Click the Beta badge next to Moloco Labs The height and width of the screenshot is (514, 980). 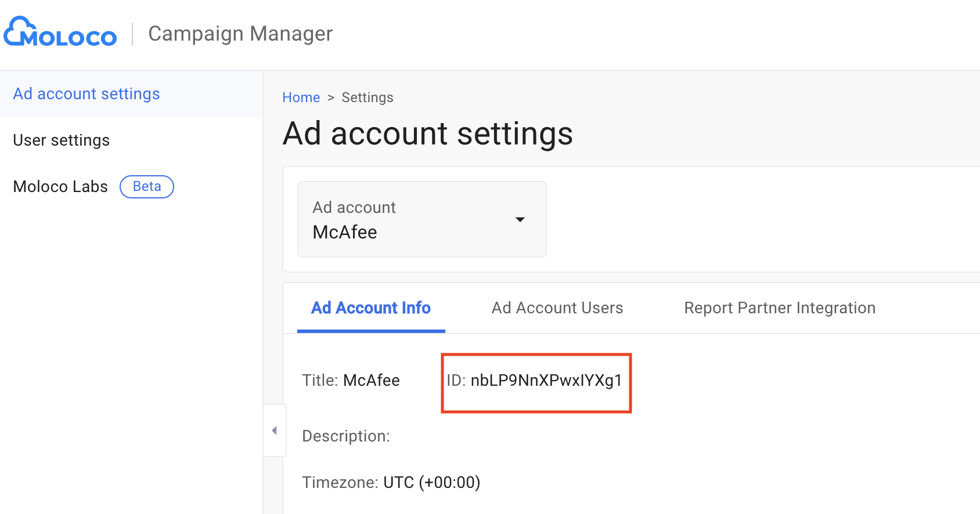coord(147,187)
